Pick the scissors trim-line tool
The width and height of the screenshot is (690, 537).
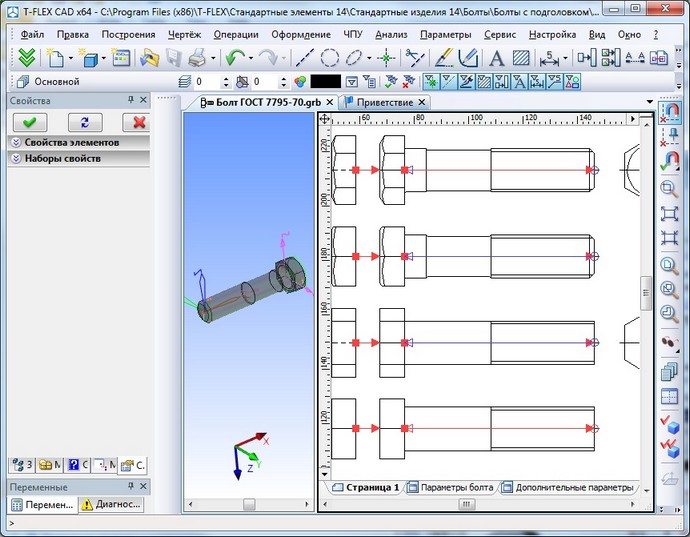coord(415,58)
